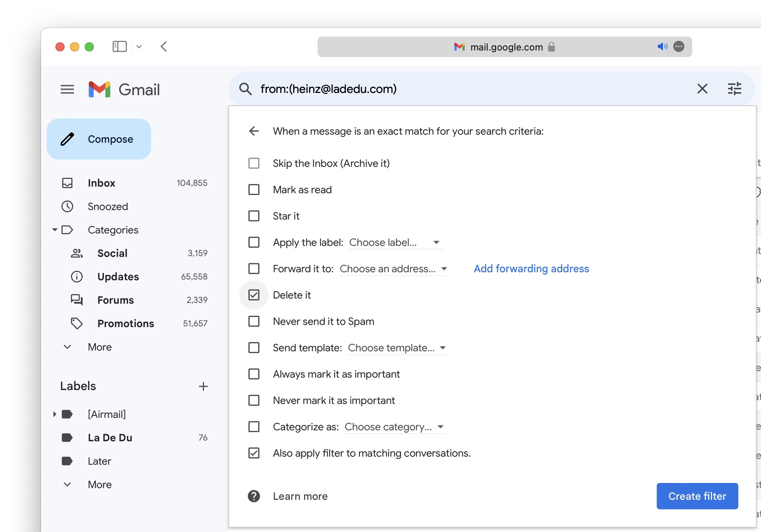Viewport: 761px width, 532px height.
Task: Add a new label with plus icon
Action: 203,386
